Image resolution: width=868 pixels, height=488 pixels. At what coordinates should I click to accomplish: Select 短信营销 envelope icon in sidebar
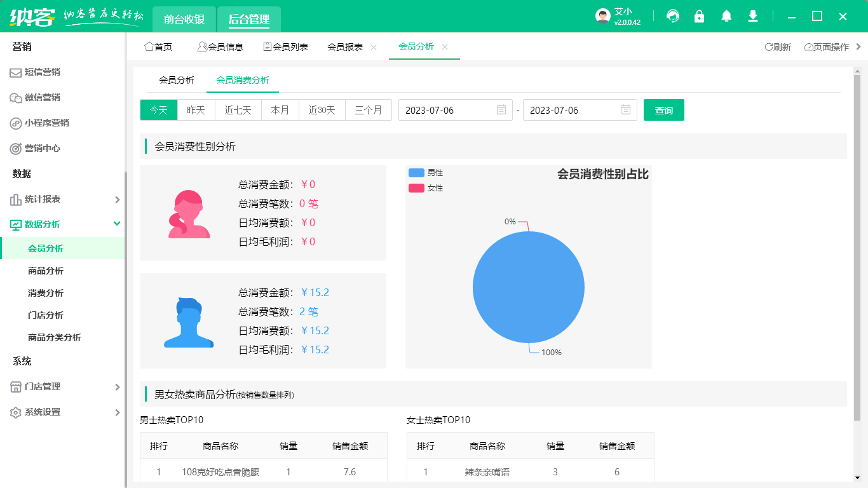coord(15,72)
